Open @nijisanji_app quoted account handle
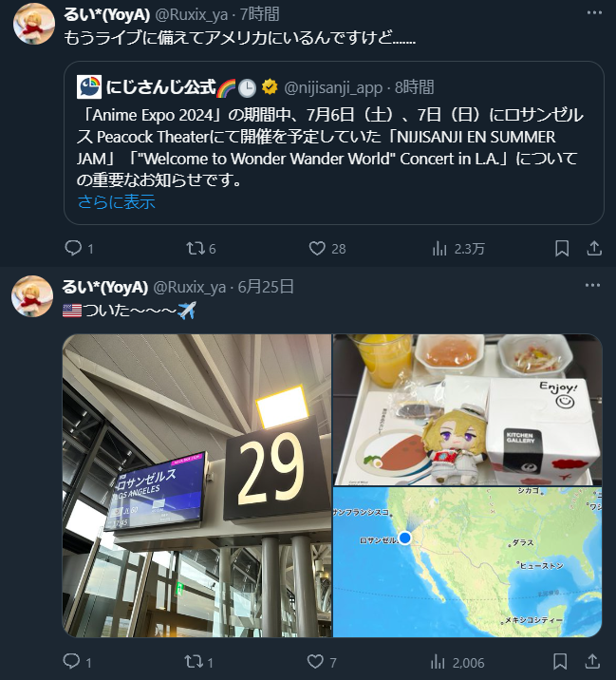 pyautogui.click(x=333, y=88)
